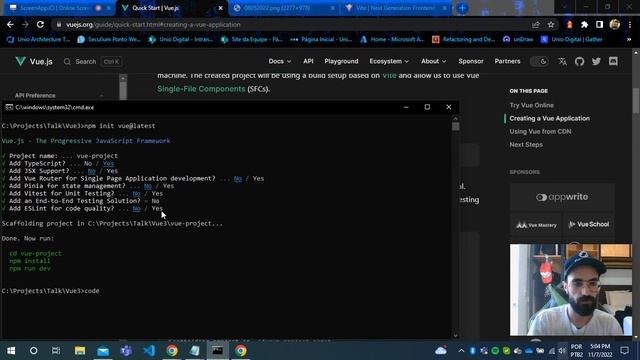Viewport: 640px width, 360px height.
Task: Share this page using the share icon
Action: tap(536, 24)
